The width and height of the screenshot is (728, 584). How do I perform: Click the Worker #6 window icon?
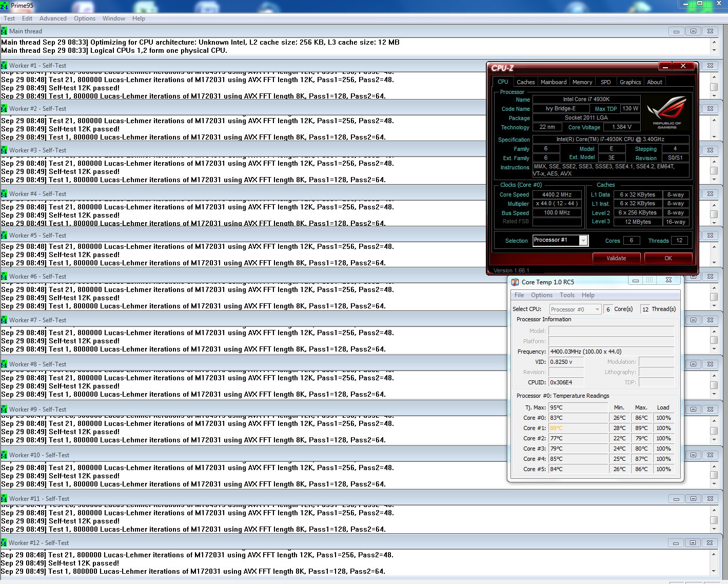[4, 276]
